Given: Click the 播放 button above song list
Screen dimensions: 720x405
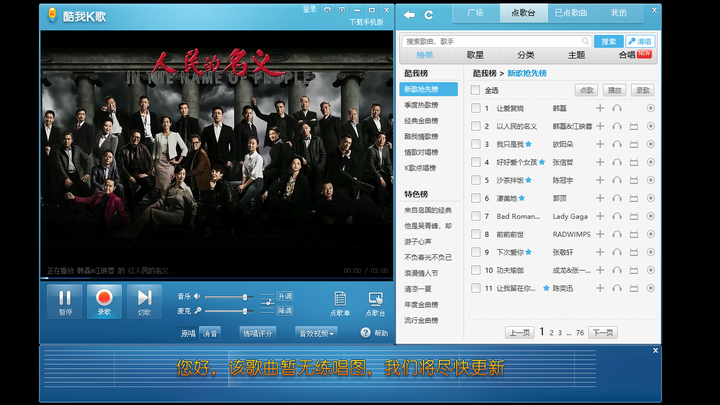Looking at the screenshot, I should point(614,90).
